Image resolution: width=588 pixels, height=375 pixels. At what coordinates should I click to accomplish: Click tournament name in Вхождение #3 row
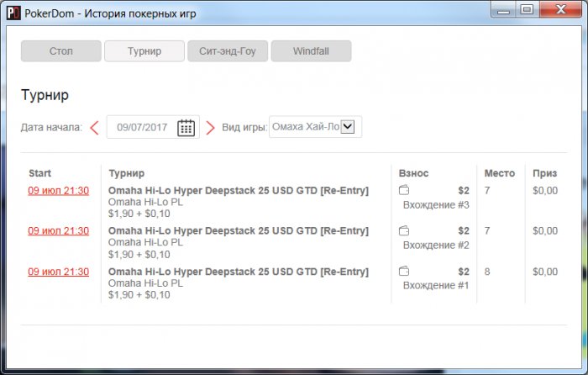click(x=239, y=191)
